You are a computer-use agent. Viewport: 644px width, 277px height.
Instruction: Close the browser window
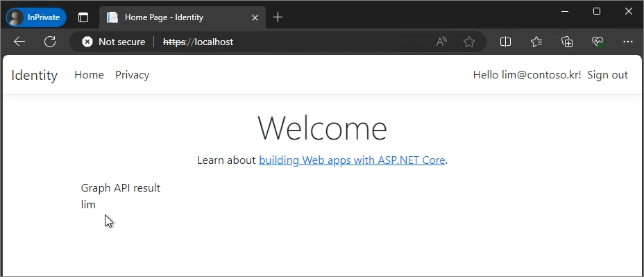[629, 12]
